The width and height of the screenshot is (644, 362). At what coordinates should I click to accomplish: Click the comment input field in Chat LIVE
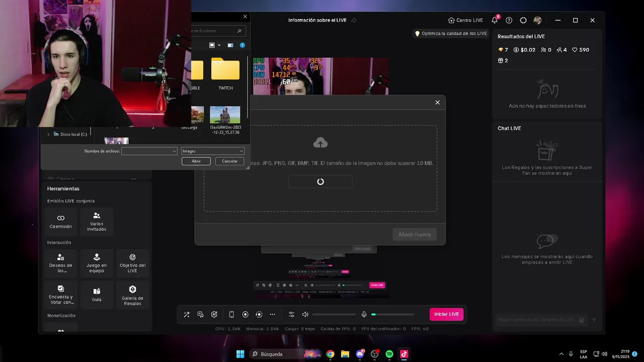click(x=536, y=320)
